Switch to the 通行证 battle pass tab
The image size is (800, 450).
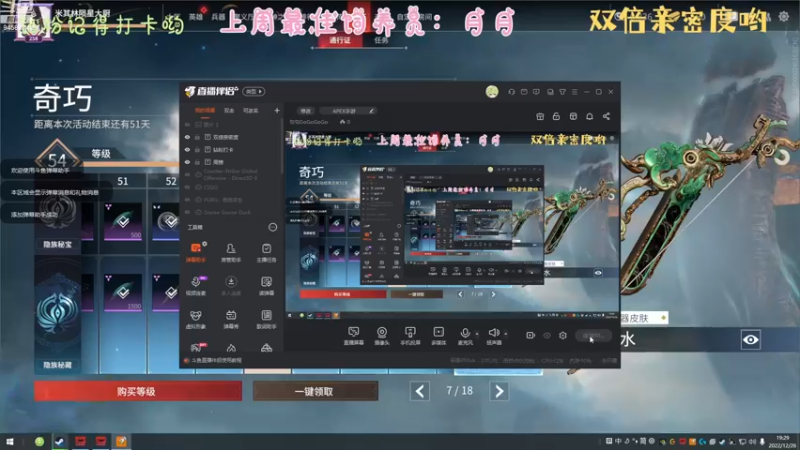point(340,40)
